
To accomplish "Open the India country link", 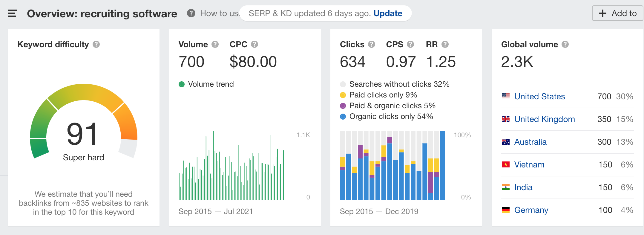I will (523, 187).
